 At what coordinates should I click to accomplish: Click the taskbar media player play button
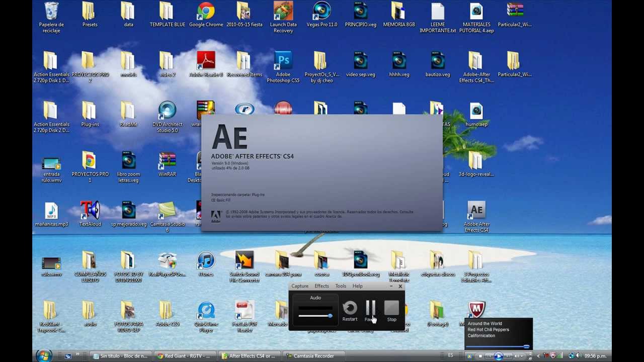pos(499,356)
